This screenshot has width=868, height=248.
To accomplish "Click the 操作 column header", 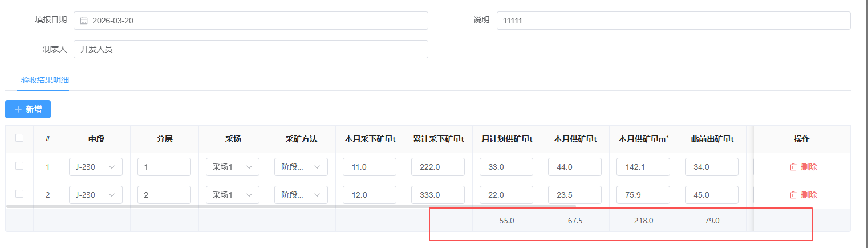I will tap(802, 139).
